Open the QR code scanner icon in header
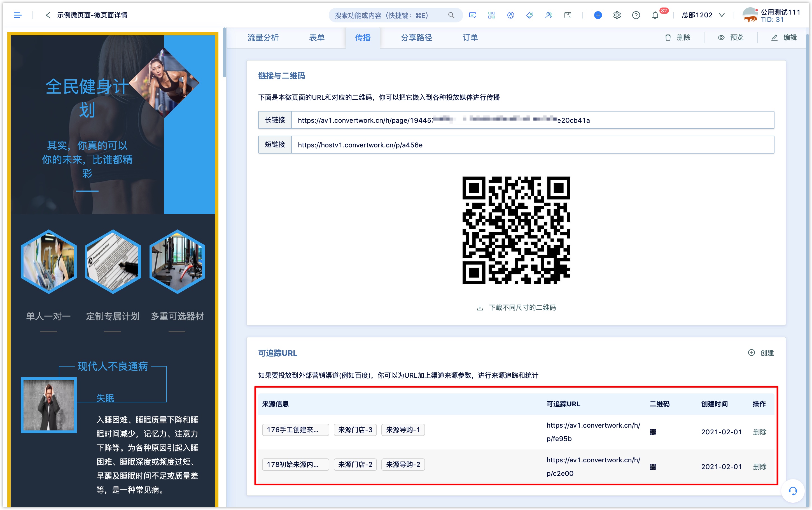 (x=491, y=15)
